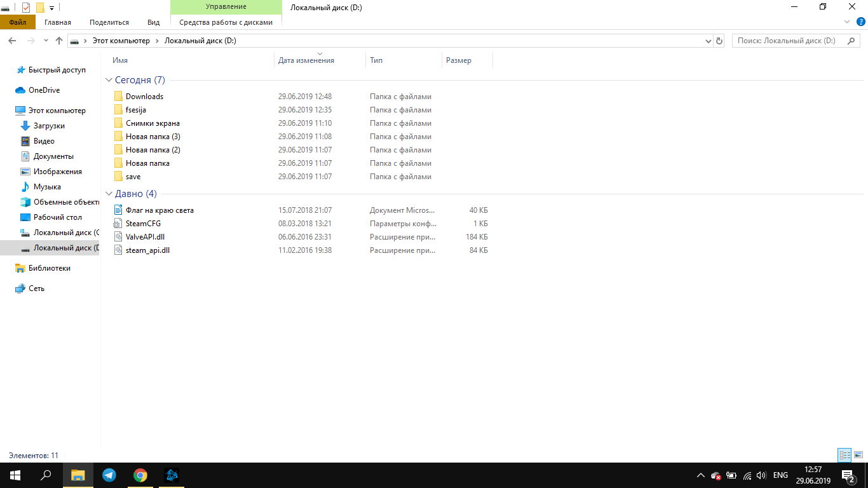The height and width of the screenshot is (488, 868).
Task: Refresh the current folder view
Action: tap(719, 41)
